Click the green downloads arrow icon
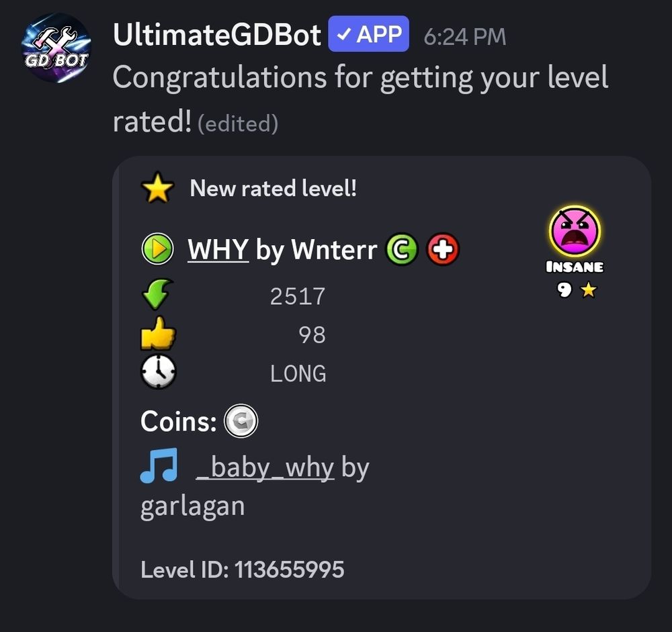The image size is (672, 632). coord(157,294)
